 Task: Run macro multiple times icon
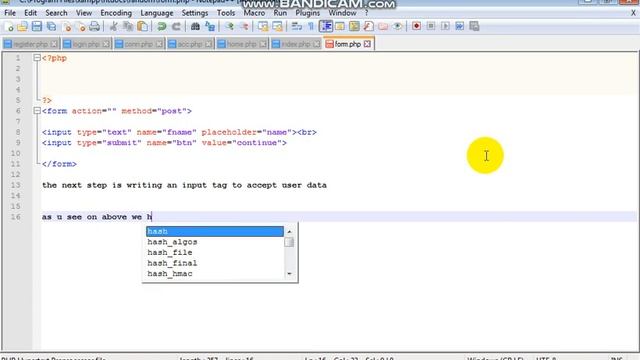pyautogui.click(x=460, y=27)
